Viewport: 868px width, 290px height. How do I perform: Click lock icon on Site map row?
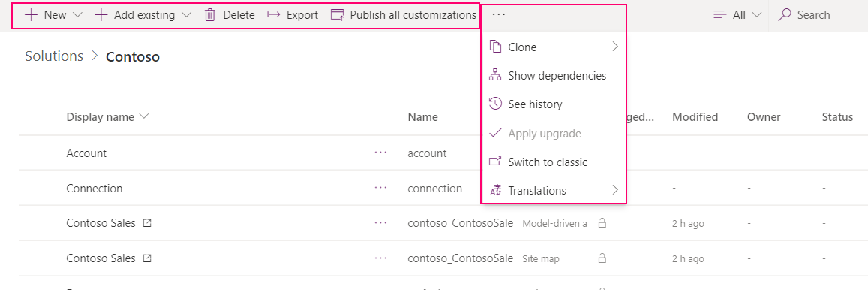pos(602,258)
